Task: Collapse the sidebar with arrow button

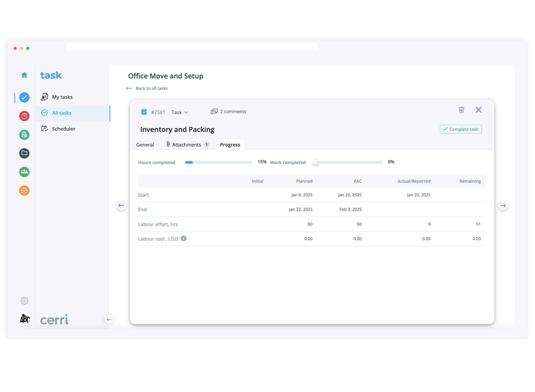Action: coord(109,320)
